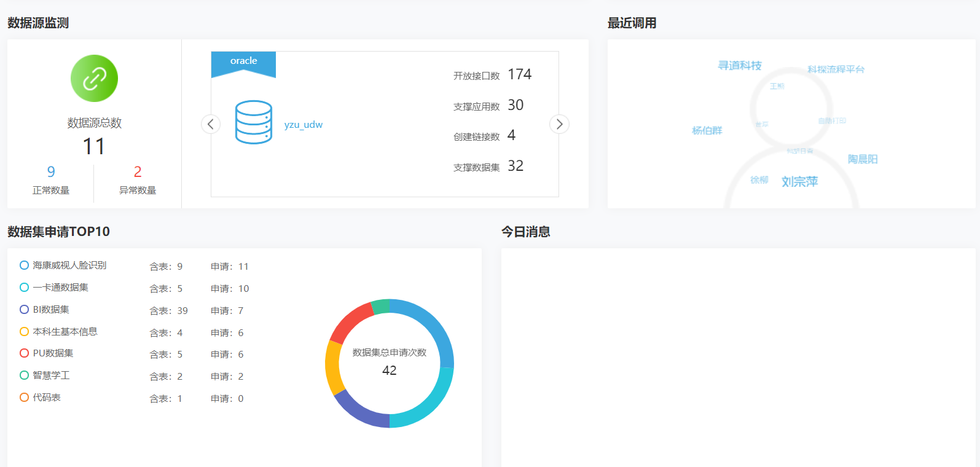Click the indigo segment of donut chart
Viewport: 980px width, 467px height.
coord(358,412)
